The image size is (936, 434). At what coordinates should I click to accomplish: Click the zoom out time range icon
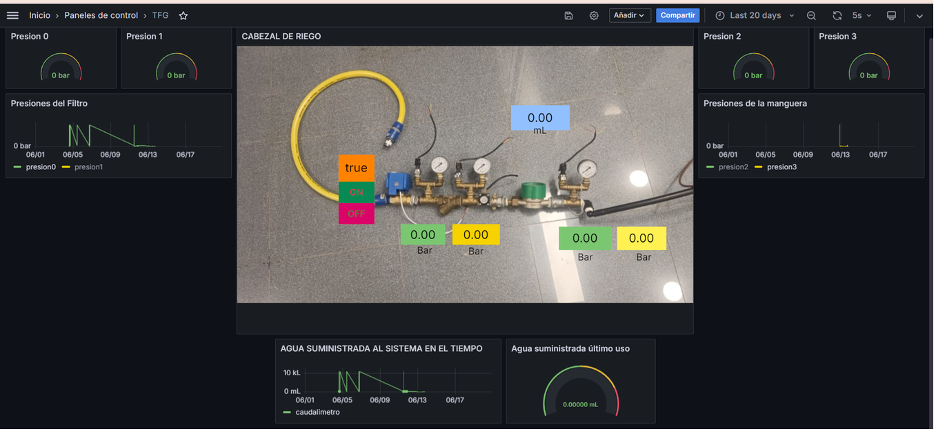click(x=811, y=16)
